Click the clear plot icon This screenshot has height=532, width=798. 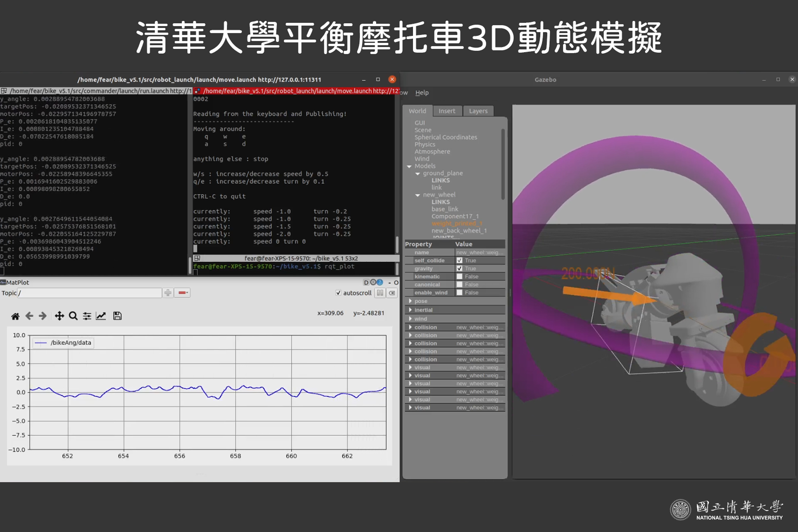pos(392,293)
